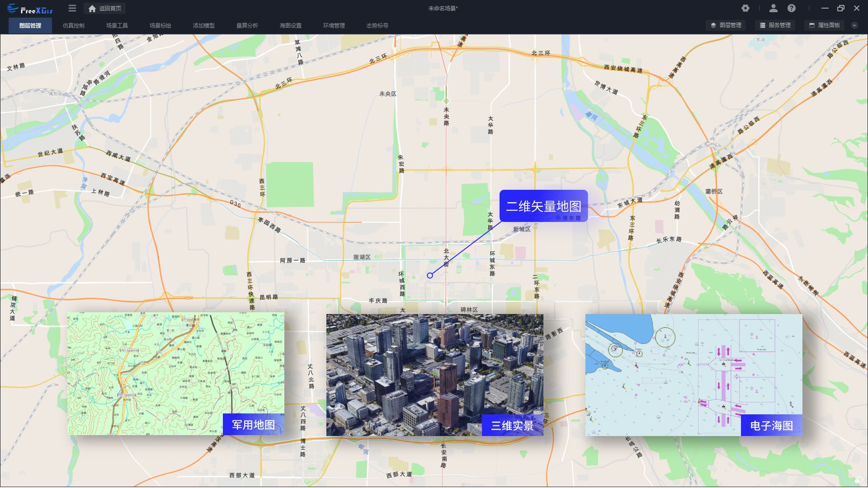The width and height of the screenshot is (868, 488).
Task: Open the user account icon
Action: pyautogui.click(x=773, y=8)
